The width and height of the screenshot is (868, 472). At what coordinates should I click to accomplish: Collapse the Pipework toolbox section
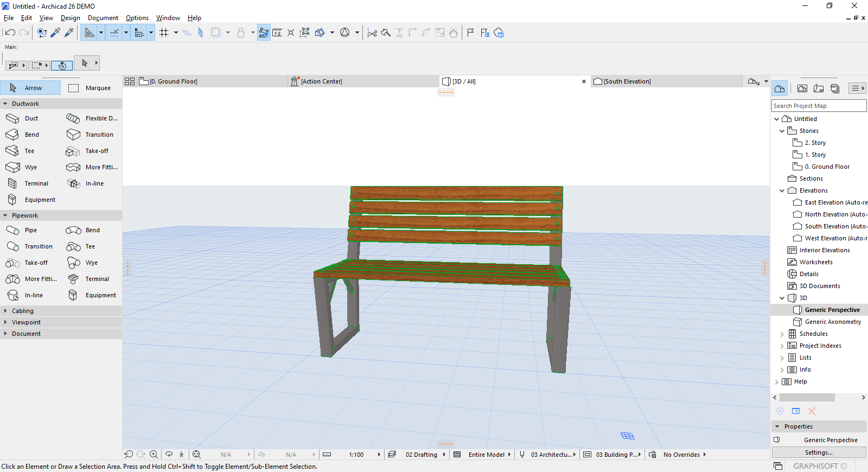(5, 215)
